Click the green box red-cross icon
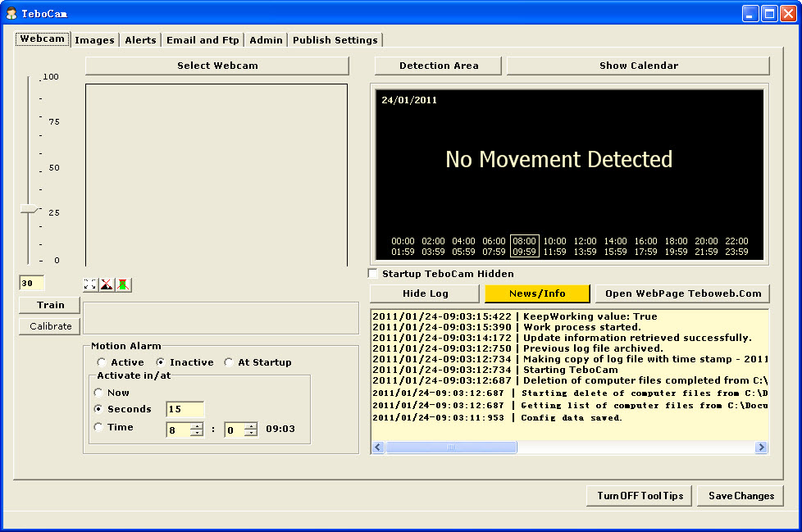 (123, 284)
